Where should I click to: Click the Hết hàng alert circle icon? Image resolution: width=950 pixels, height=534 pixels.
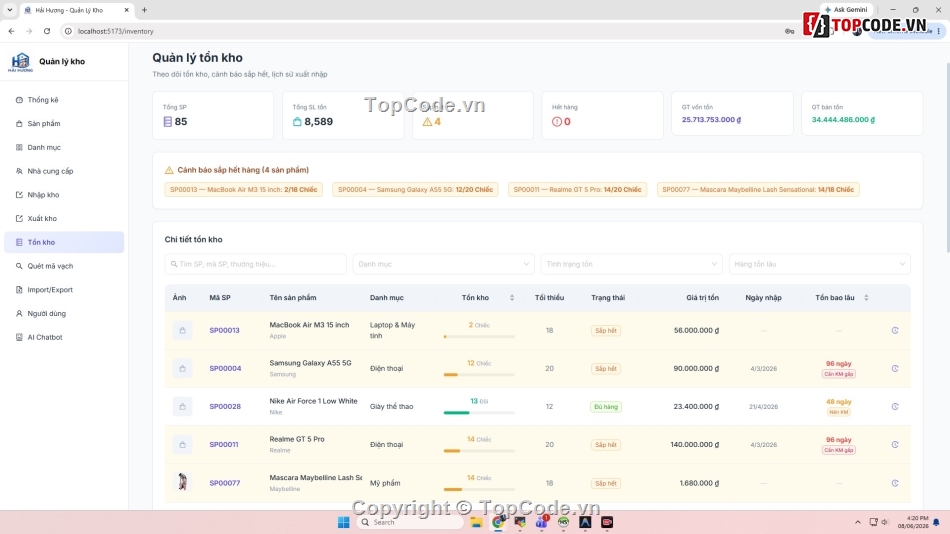click(x=557, y=122)
